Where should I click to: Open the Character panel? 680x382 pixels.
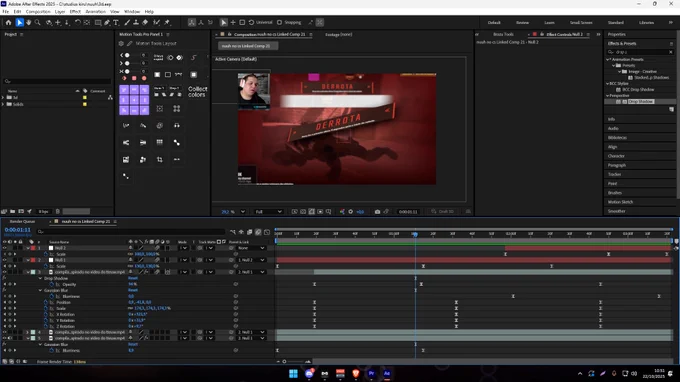click(x=616, y=156)
